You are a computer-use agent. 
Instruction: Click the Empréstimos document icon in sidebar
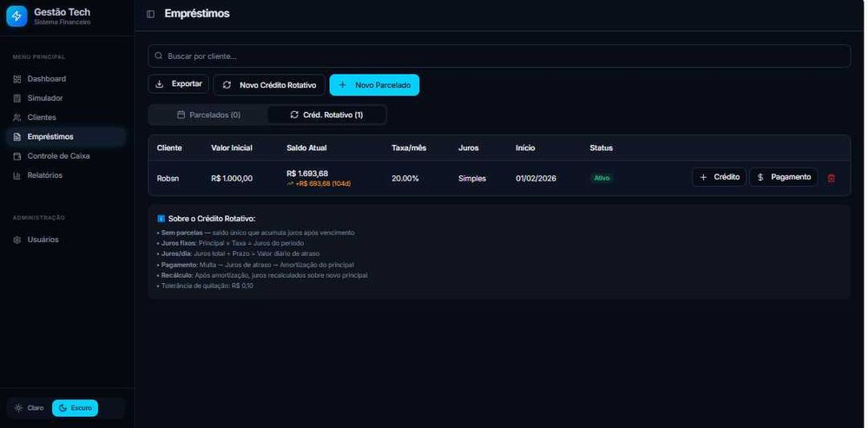pyautogui.click(x=17, y=137)
